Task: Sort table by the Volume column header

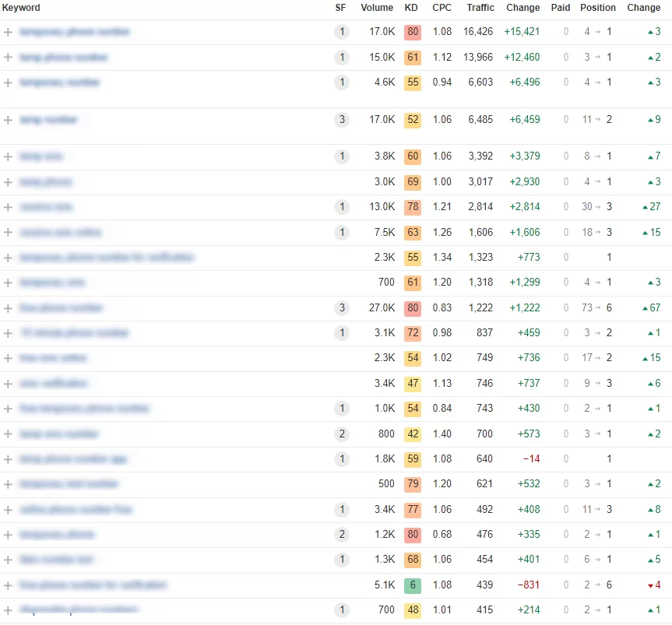Action: (x=377, y=8)
